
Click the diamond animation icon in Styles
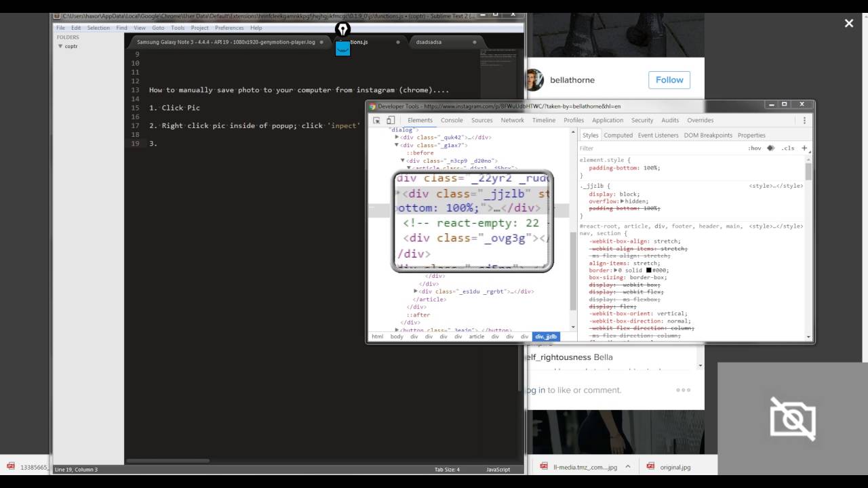[770, 148]
